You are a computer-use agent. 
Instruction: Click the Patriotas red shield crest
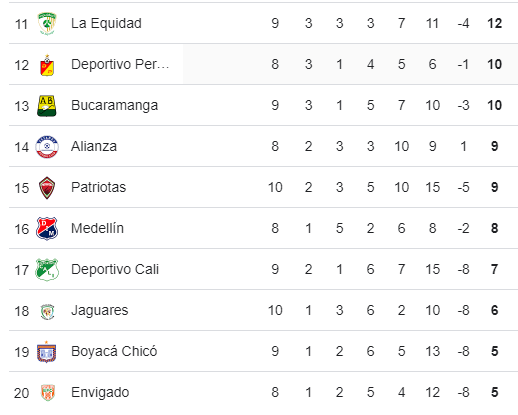pos(47,188)
